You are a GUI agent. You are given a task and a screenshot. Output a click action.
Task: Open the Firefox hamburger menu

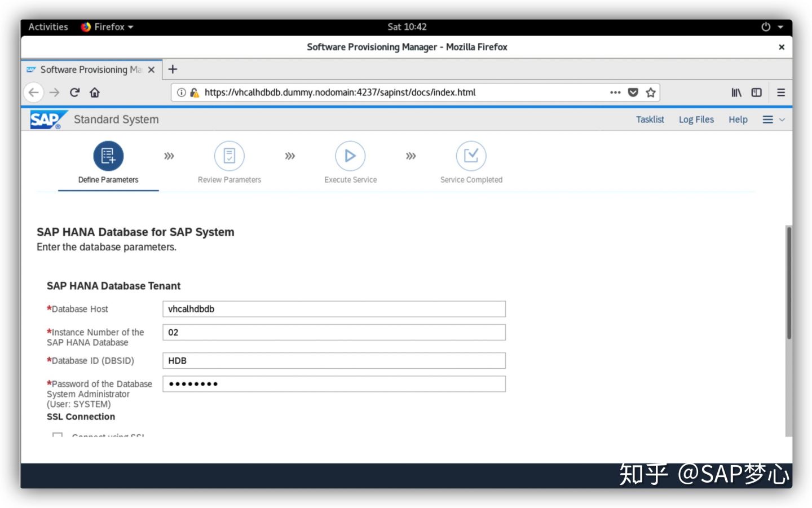(x=781, y=92)
